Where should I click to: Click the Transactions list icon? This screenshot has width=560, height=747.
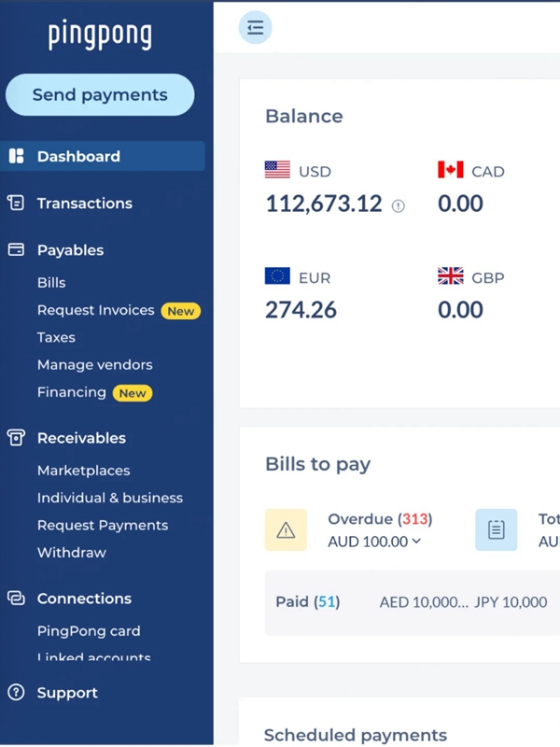[x=16, y=203]
